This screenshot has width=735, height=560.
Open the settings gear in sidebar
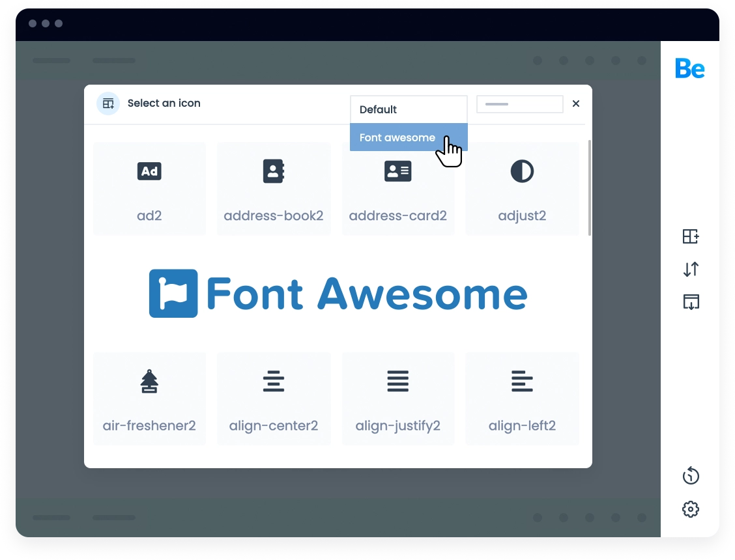[691, 509]
